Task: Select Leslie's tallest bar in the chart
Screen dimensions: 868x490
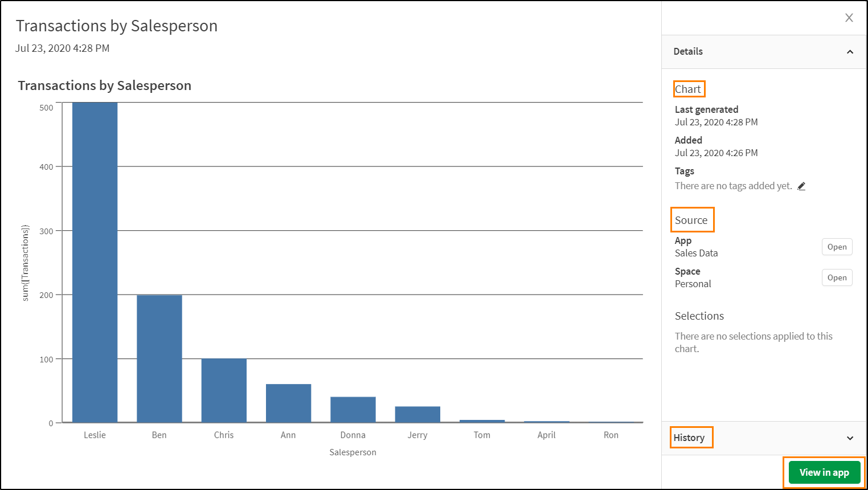Action: 95,256
